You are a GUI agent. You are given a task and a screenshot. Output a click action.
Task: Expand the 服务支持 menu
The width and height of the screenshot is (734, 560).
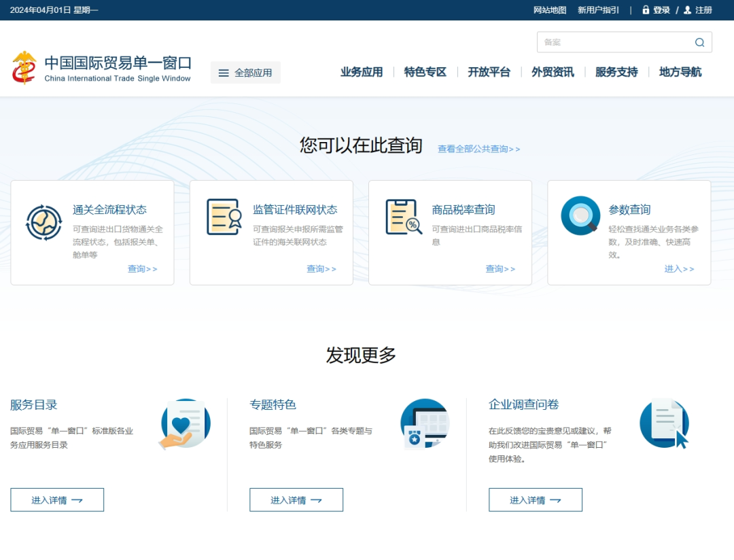[616, 72]
